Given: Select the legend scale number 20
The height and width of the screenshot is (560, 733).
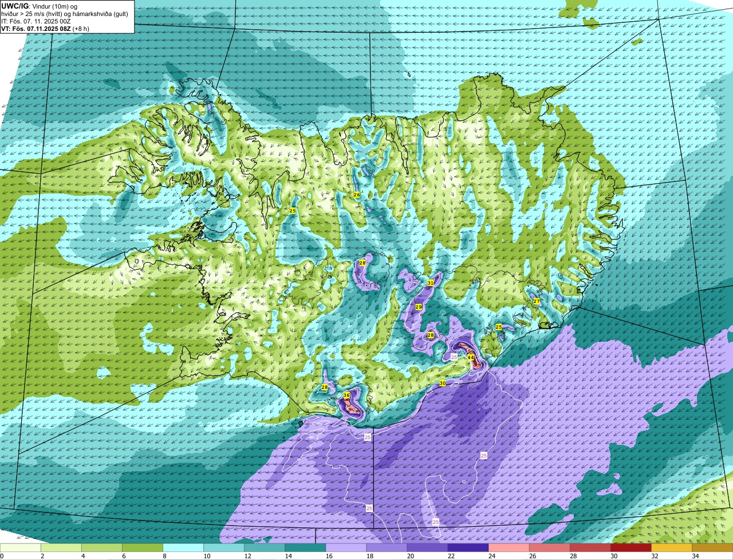Looking at the screenshot, I should click(x=409, y=556).
